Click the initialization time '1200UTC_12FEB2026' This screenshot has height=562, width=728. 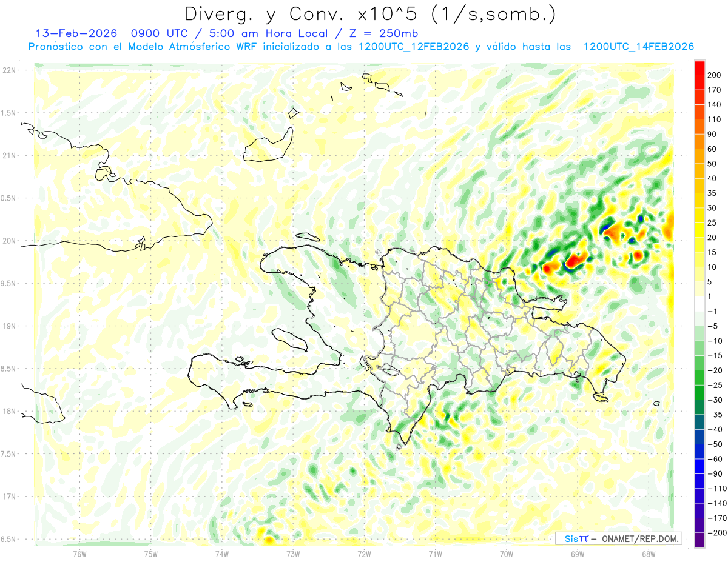click(414, 47)
